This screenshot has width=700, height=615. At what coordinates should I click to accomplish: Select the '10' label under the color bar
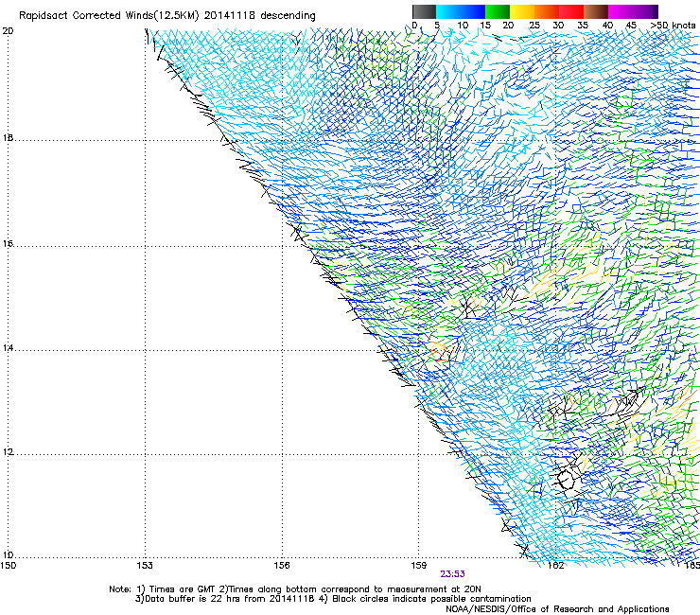point(463,26)
